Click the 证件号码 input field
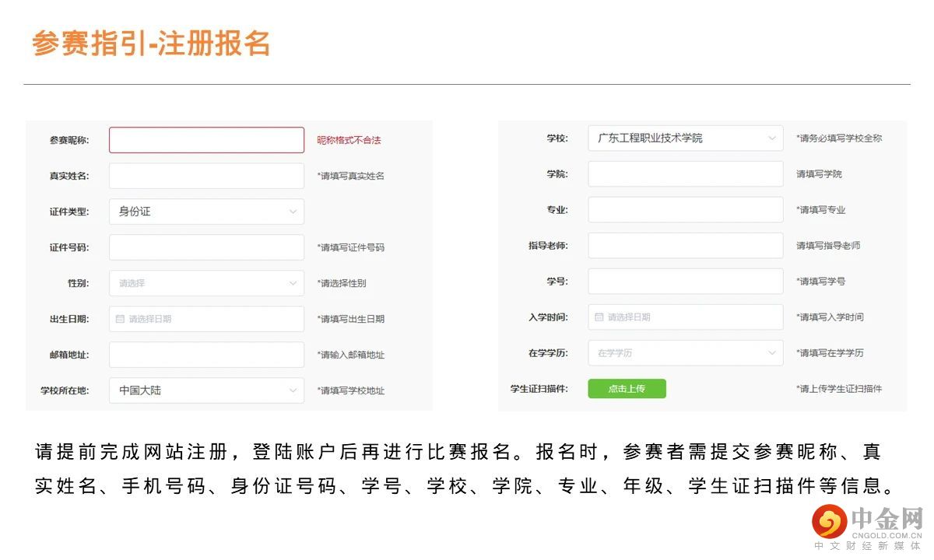This screenshot has height=560, width=934. pyautogui.click(x=206, y=247)
